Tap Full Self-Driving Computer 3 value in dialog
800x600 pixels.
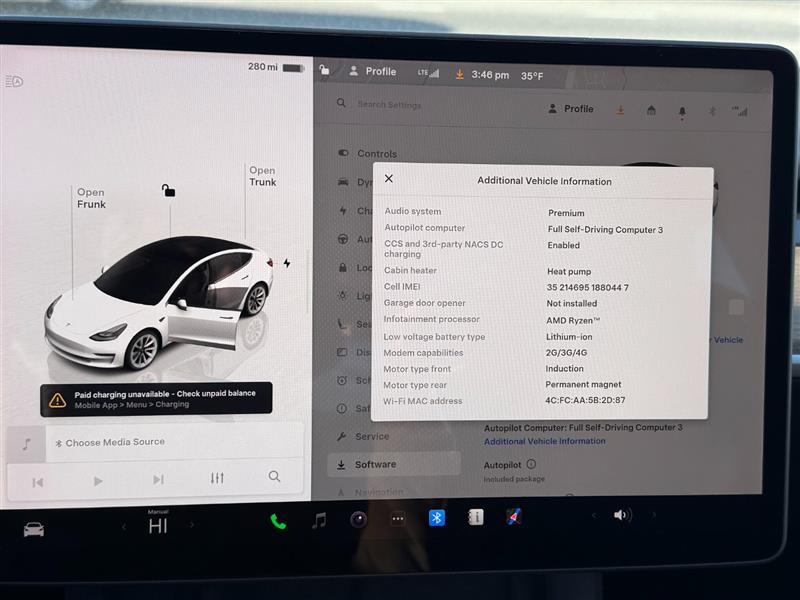606,230
